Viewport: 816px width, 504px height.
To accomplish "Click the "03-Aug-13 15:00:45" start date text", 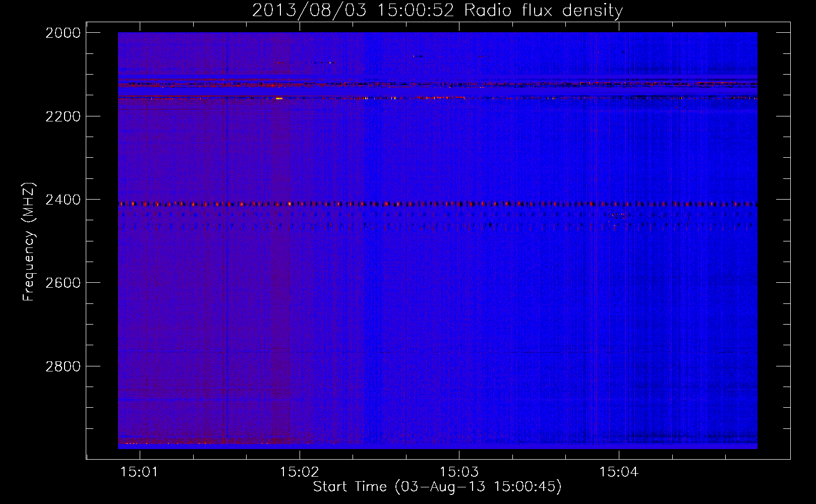I will 478,487.
